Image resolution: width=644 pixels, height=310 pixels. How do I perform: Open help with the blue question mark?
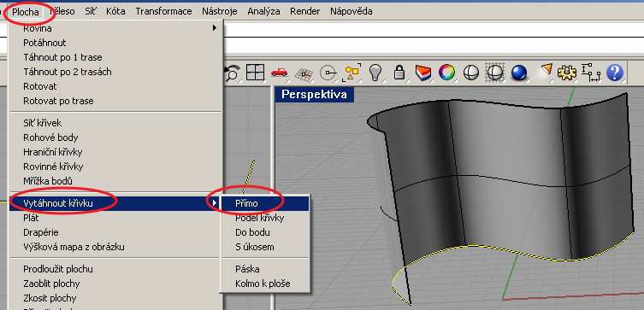[x=615, y=73]
